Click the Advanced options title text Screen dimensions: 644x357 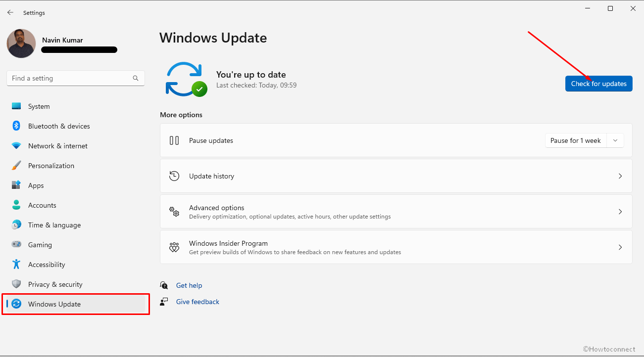tap(217, 208)
